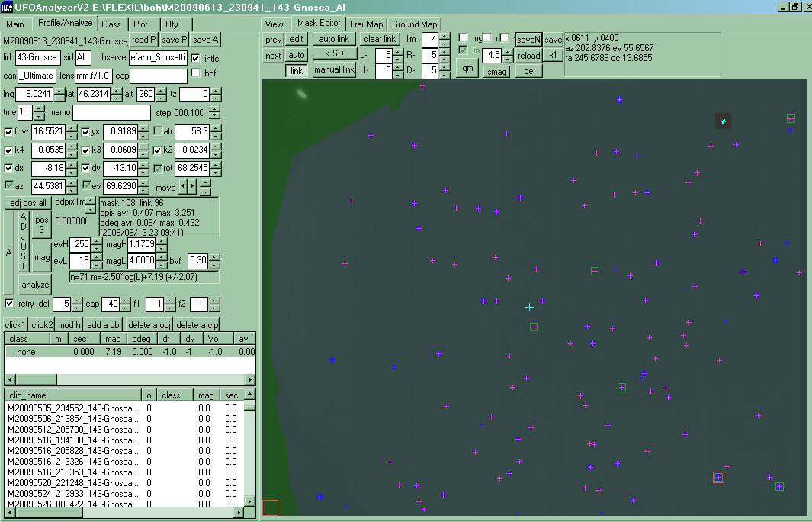Screen dimensions: 812x522
Task: Click the cyan crosshair at star map center
Action: tap(529, 307)
